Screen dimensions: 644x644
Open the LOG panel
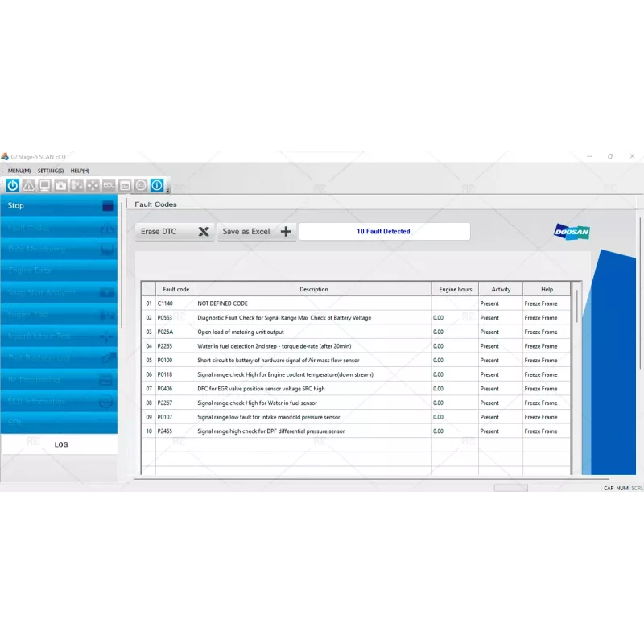click(x=60, y=444)
